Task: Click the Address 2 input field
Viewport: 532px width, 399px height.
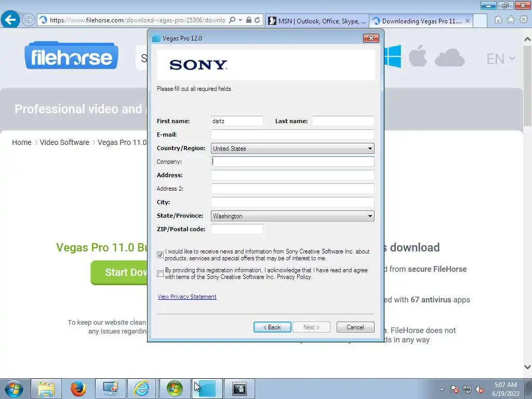Action: point(292,189)
